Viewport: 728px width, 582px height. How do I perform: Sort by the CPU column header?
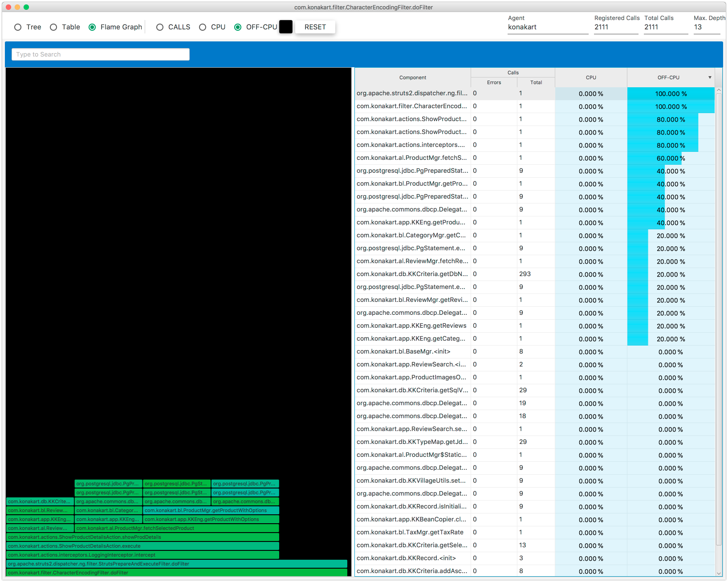(x=591, y=77)
